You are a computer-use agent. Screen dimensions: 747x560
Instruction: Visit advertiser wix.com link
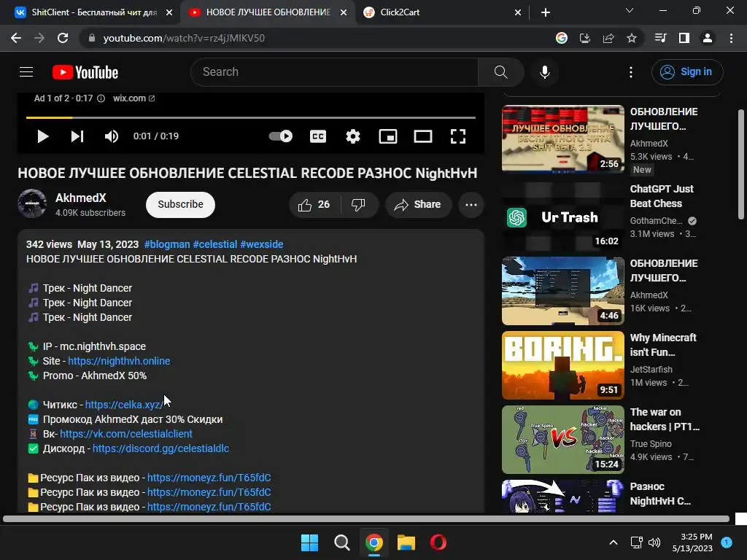click(133, 98)
